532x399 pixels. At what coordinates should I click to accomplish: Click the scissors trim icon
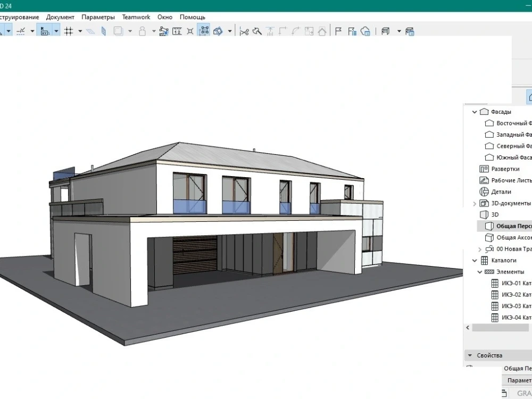click(244, 31)
